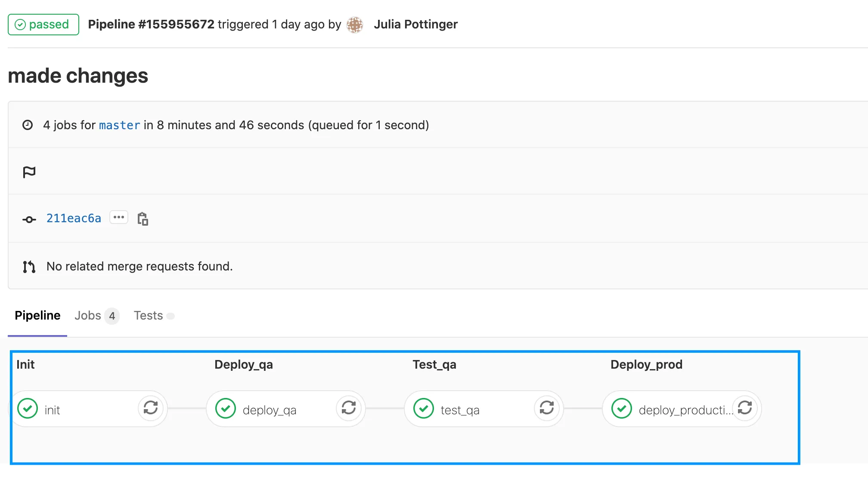
Task: Click the clock icon beside the jobs duration
Action: coord(28,125)
